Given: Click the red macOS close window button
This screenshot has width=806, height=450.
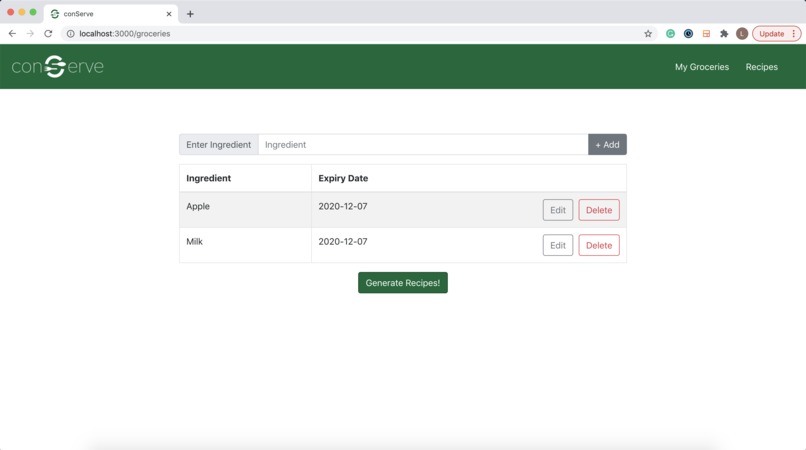Looking at the screenshot, I should coord(10,12).
